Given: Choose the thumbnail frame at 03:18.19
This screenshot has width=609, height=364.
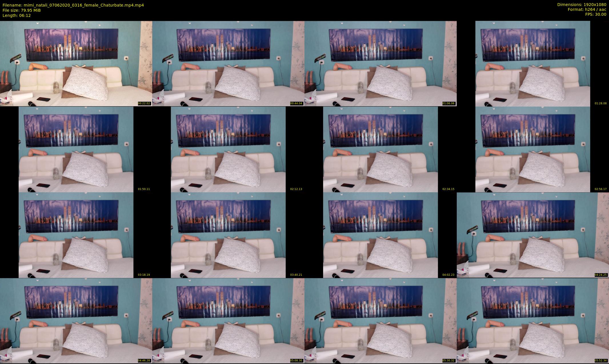Looking at the screenshot, I should click(x=76, y=235).
